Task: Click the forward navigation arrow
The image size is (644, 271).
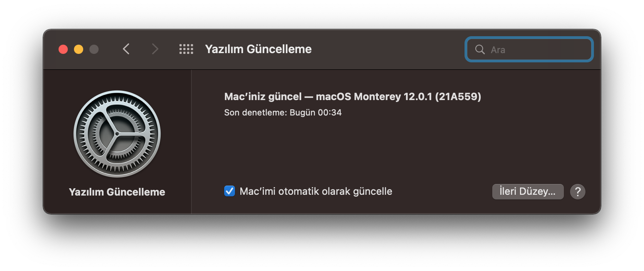Action: click(x=155, y=49)
